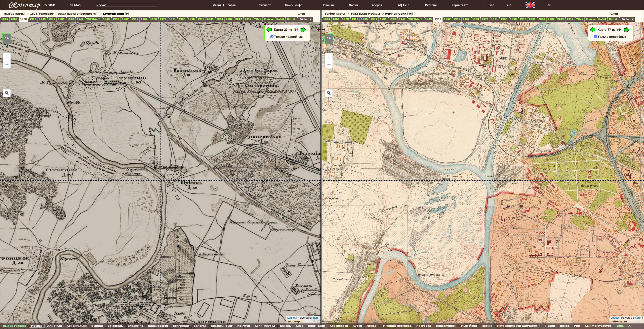
Task: Open 'Выбор карты' in right pane
Action: [x=335, y=14]
